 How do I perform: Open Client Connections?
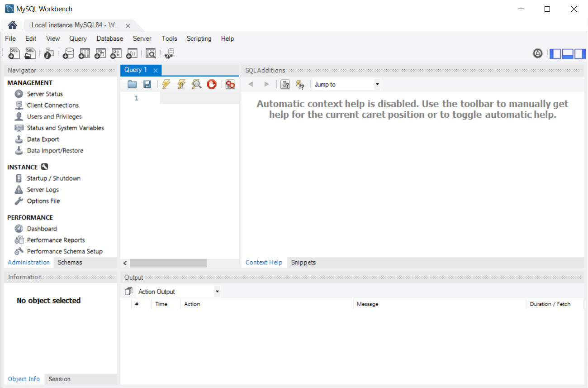coord(52,105)
